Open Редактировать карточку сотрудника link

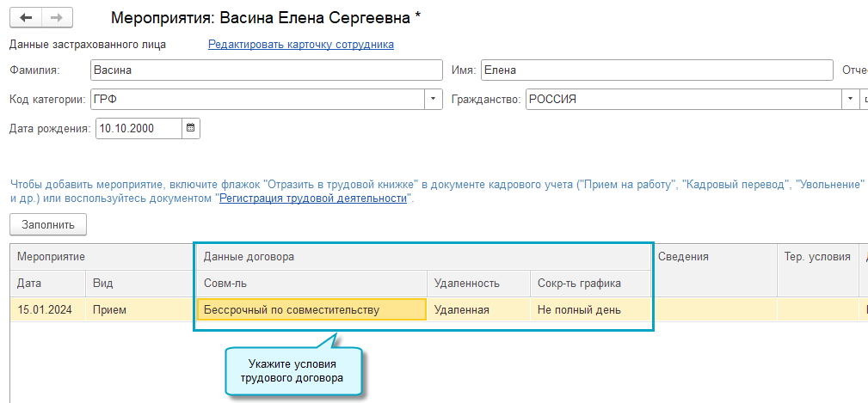(x=301, y=45)
